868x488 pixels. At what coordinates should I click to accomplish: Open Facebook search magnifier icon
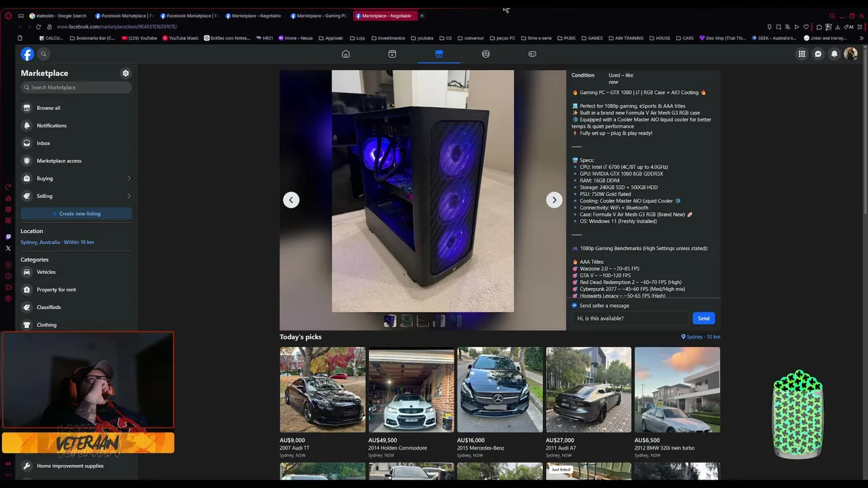coord(43,54)
